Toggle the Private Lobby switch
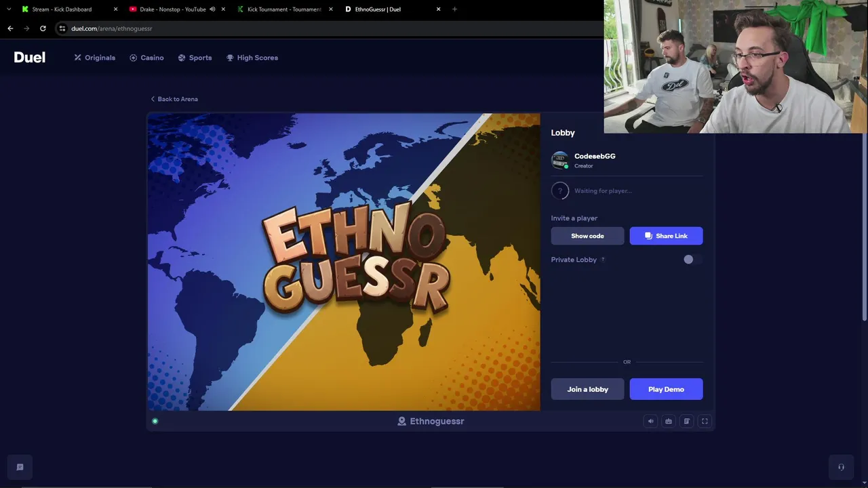This screenshot has height=488, width=868. point(692,260)
